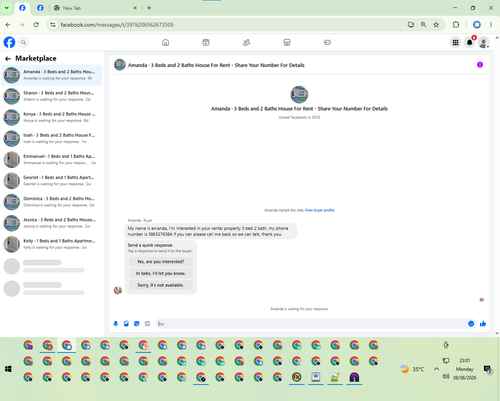Click Amanda's avatar in the chat header

coord(120,65)
